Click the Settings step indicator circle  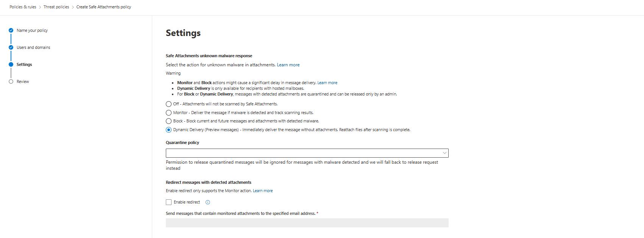(x=11, y=64)
